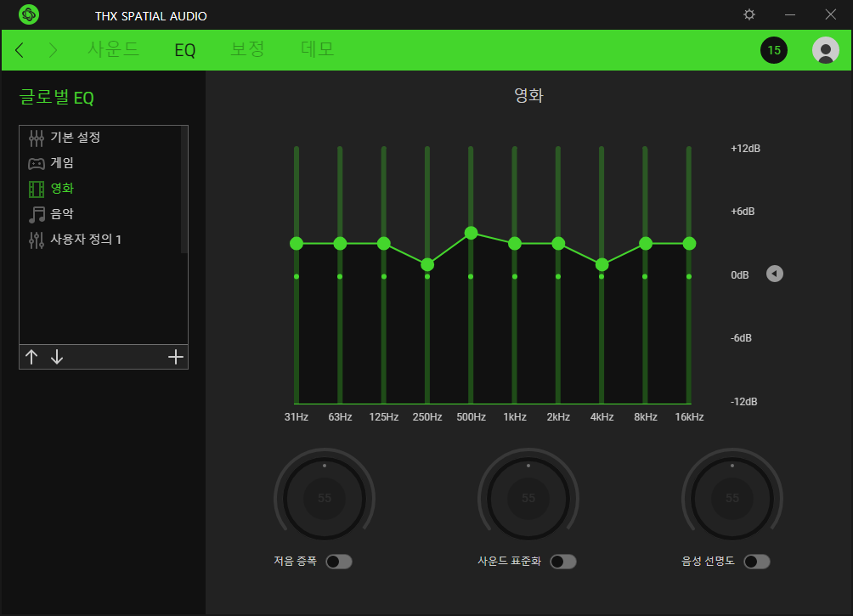The height and width of the screenshot is (616, 853).
Task: Click the 음악 music note icon
Action: pyautogui.click(x=37, y=214)
